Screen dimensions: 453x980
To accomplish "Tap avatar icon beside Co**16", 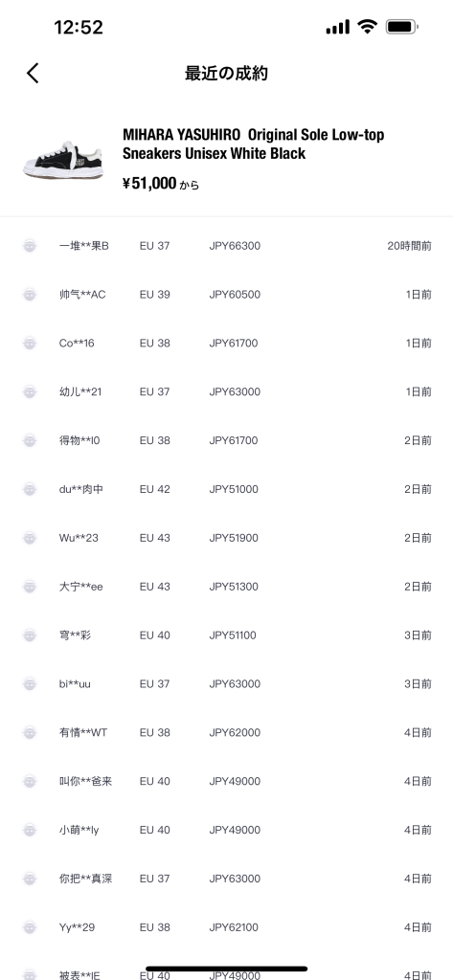I will click(30, 344).
